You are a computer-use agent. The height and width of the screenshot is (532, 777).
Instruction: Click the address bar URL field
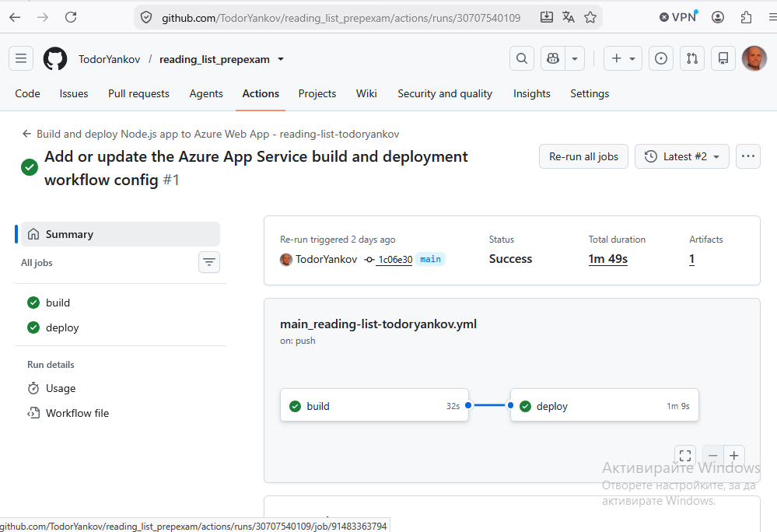pyautogui.click(x=341, y=18)
